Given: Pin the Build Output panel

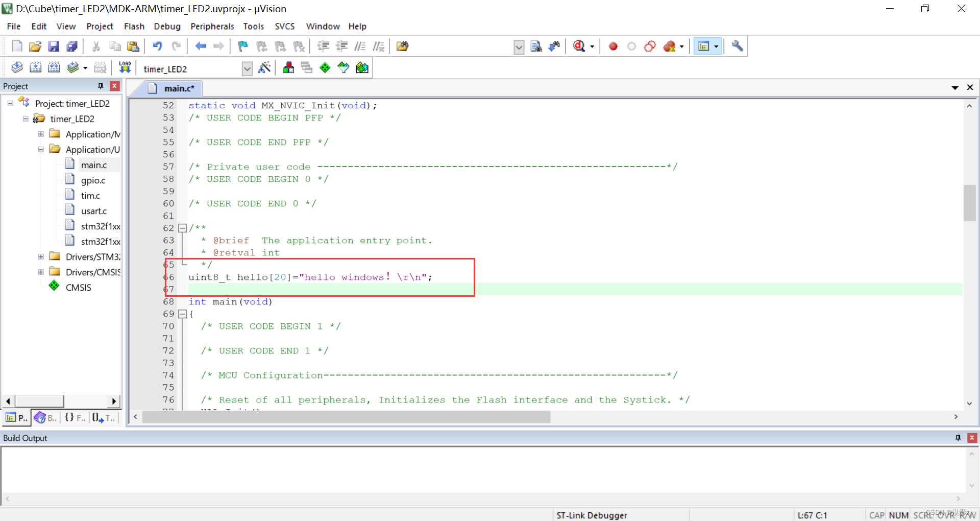Looking at the screenshot, I should 958,438.
